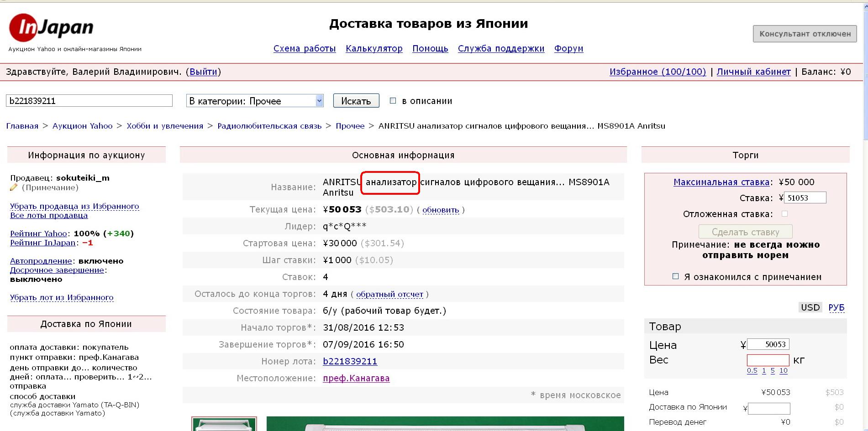This screenshot has width=868, height=431.
Task: Focus the Доставка по Японии cost field
Action: point(769,408)
